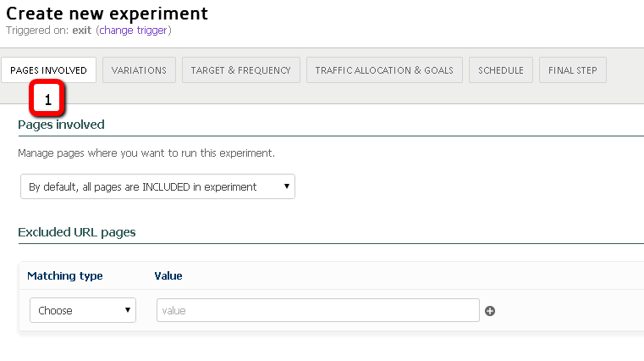Click the Matching type column header

pyautogui.click(x=65, y=276)
